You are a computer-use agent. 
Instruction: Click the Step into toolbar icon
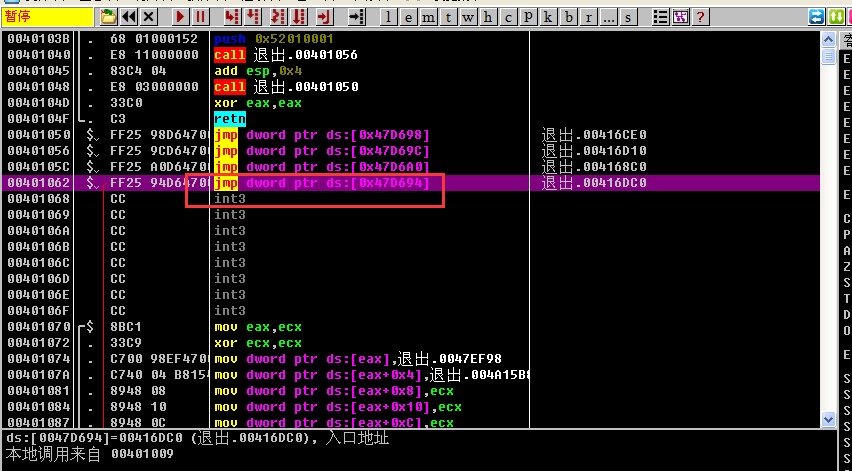click(x=233, y=17)
